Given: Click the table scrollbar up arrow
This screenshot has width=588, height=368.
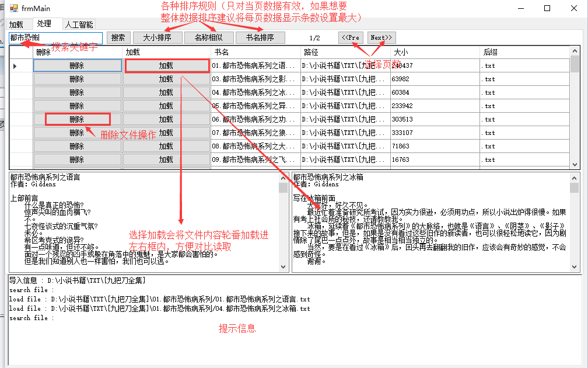Looking at the screenshot, I should point(575,51).
